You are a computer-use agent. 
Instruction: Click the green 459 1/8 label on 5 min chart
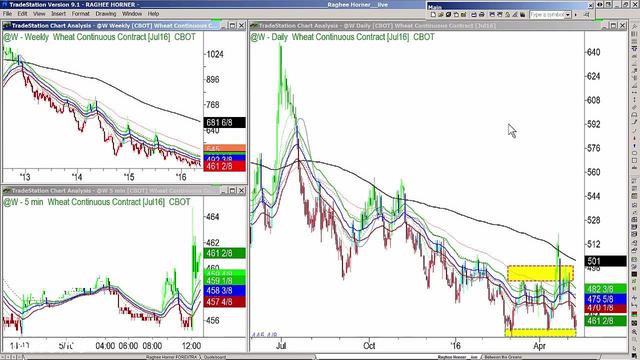pyautogui.click(x=224, y=281)
